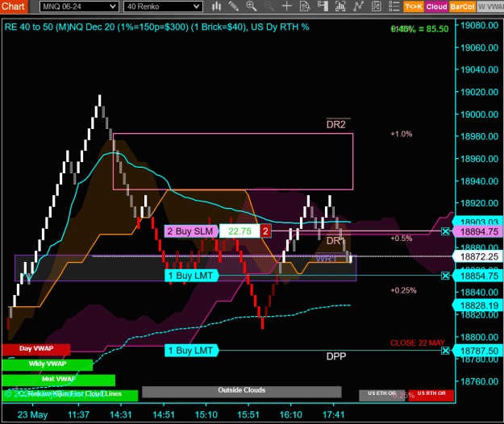Toggle the Cloud button

pyautogui.click(x=436, y=6)
